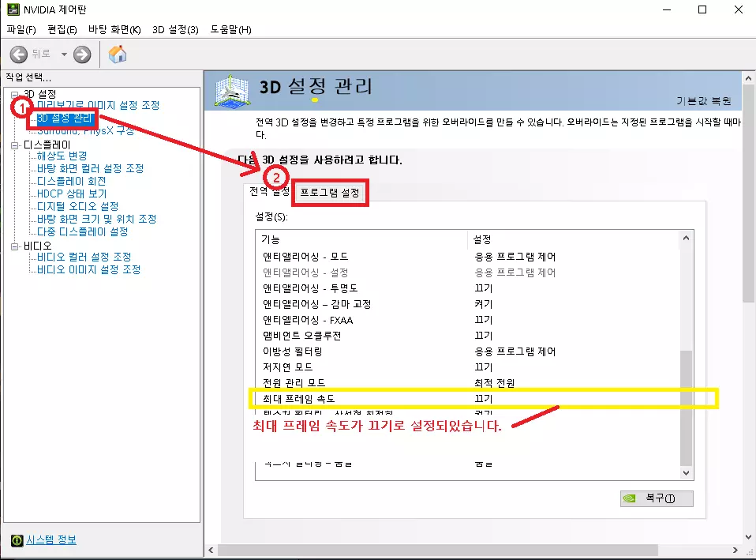Open the 편집(E) menu
The width and height of the screenshot is (756, 560).
(62, 29)
